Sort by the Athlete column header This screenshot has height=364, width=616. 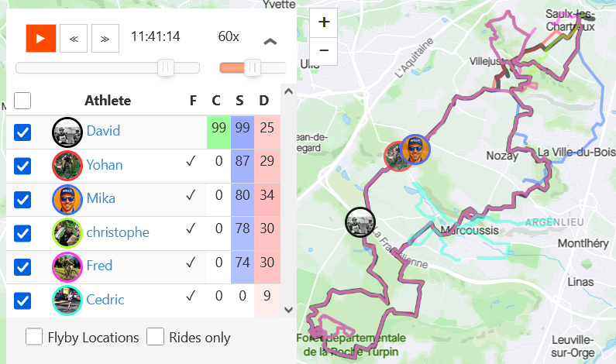click(x=108, y=101)
